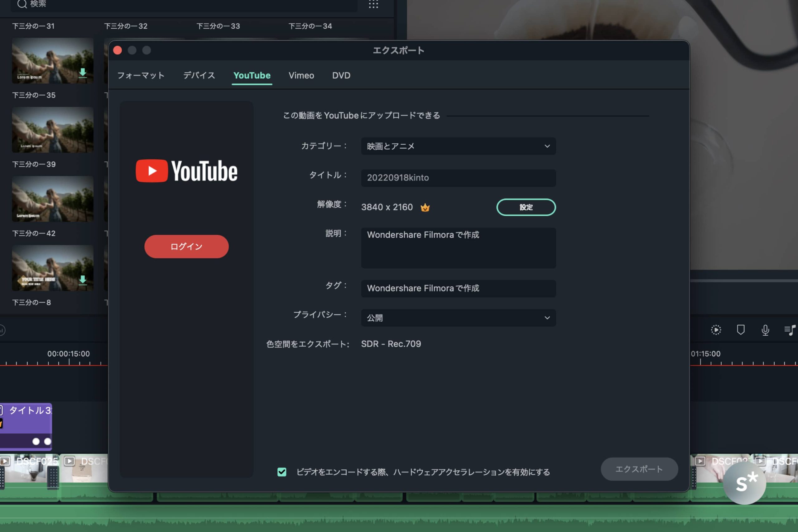Image resolution: width=798 pixels, height=532 pixels.
Task: Toggle hardware acceleration checkbox
Action: [x=281, y=472]
